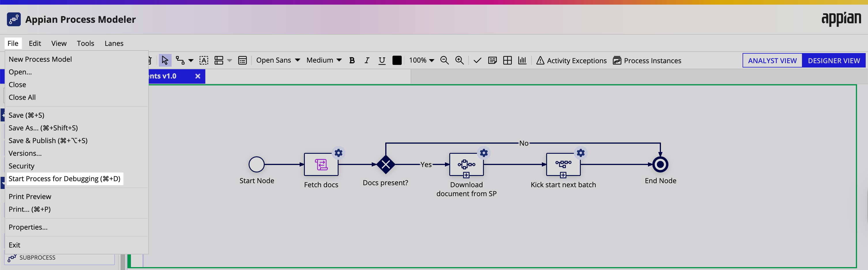Choose the connector tool icon

point(180,60)
